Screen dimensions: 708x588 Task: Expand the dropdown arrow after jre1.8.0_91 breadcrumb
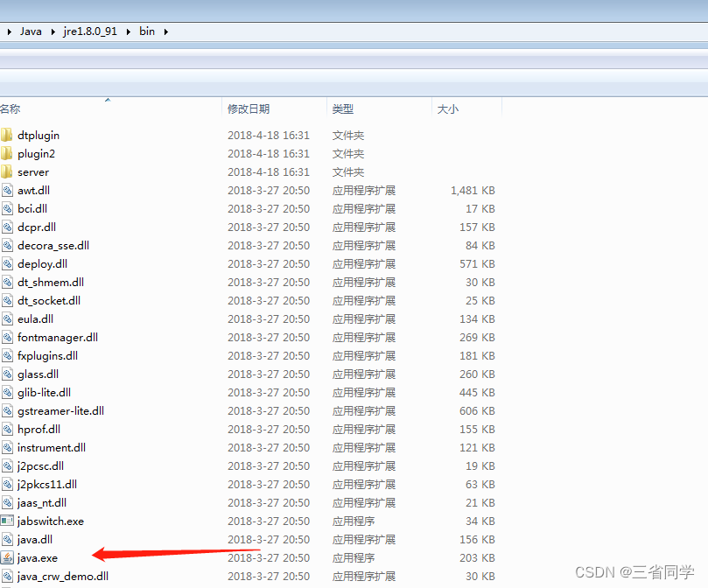point(129,31)
